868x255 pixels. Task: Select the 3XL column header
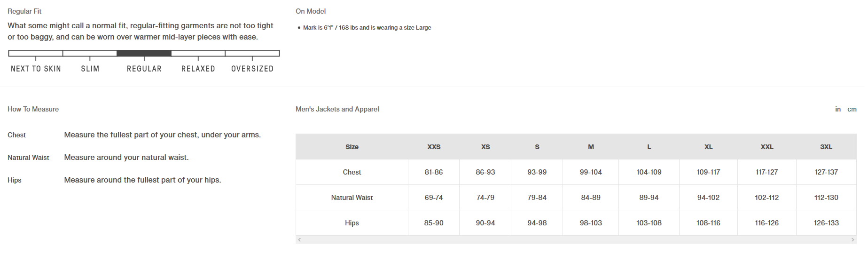tap(826, 147)
